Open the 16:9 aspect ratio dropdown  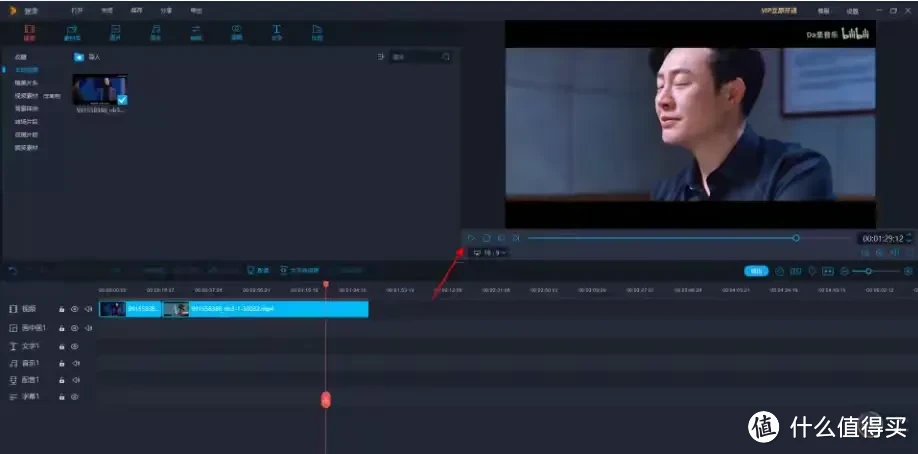[x=490, y=252]
